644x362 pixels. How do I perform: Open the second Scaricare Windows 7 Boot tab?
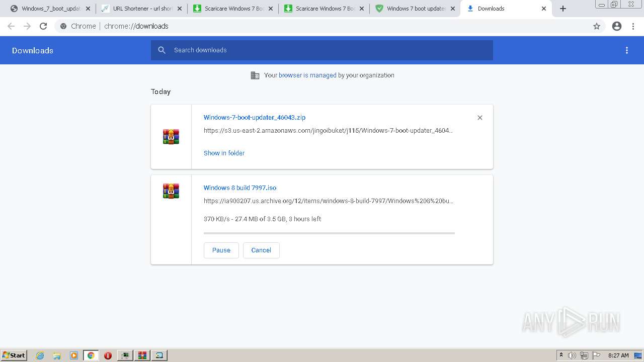325,9
